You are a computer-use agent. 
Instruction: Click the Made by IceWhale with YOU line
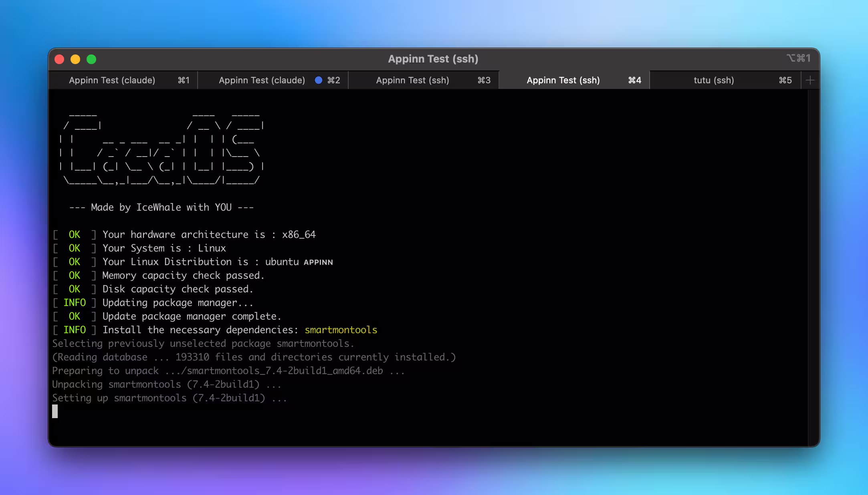161,207
